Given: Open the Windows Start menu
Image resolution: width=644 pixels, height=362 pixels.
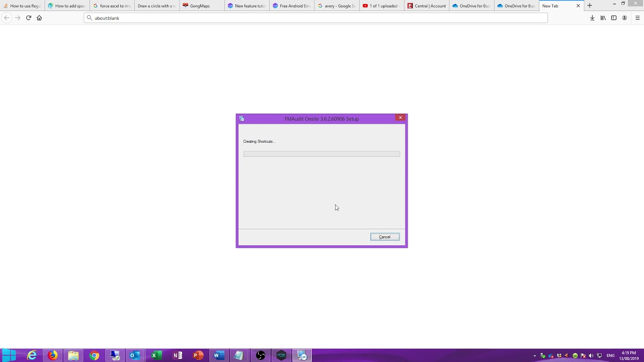Looking at the screenshot, I should click(x=10, y=355).
